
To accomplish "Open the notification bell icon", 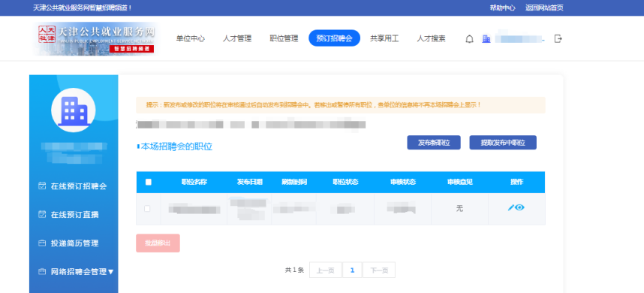I will click(x=469, y=39).
